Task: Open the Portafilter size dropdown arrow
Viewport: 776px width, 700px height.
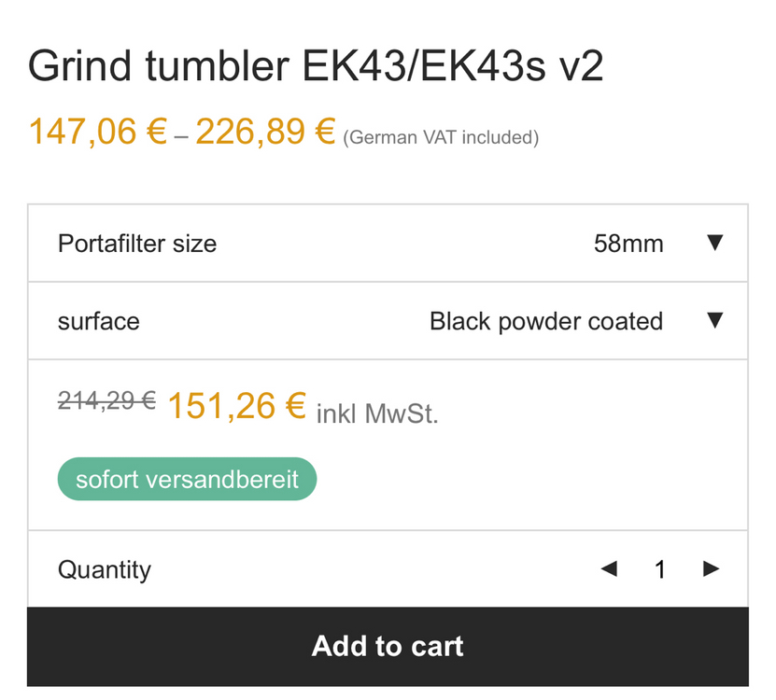Action: tap(714, 244)
